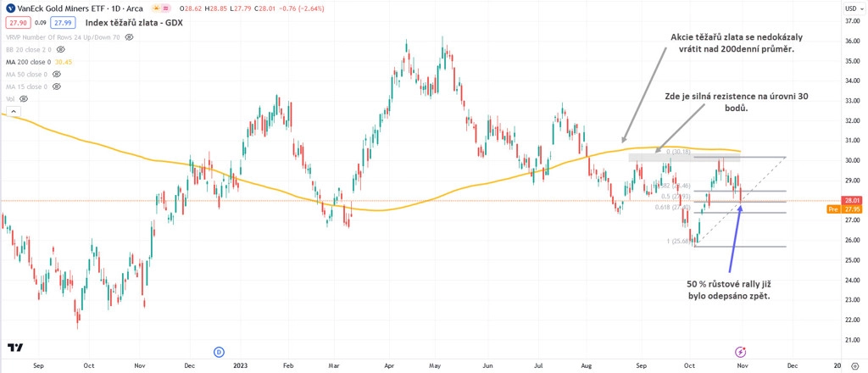868x373 pixels.
Task: Select the 'Index těžařů zlata - GDX' title text
Action: (x=134, y=23)
